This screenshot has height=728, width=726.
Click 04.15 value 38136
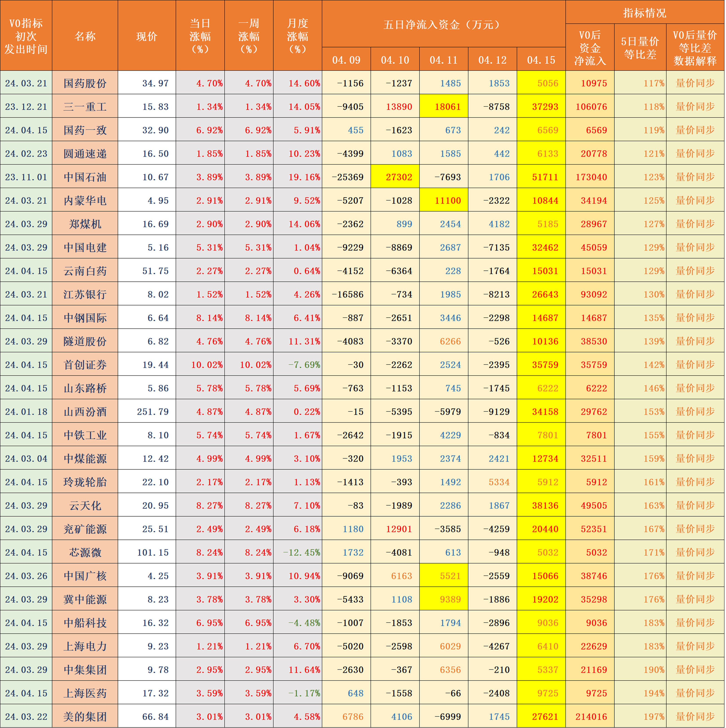point(545,505)
